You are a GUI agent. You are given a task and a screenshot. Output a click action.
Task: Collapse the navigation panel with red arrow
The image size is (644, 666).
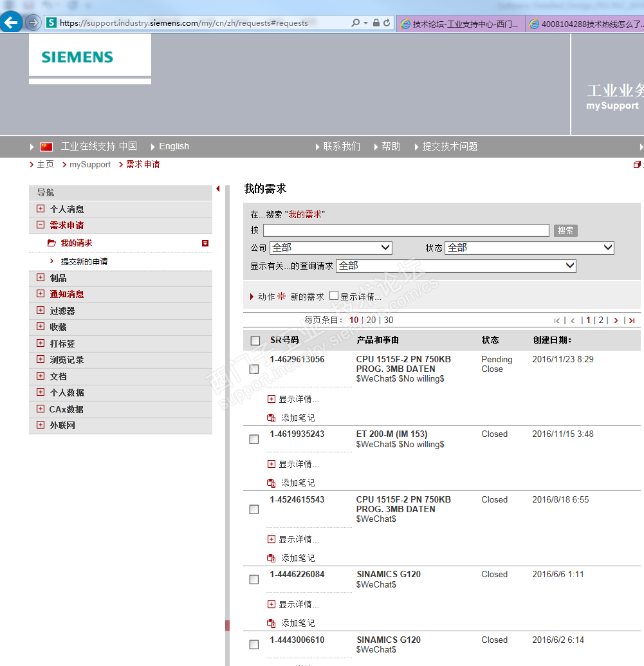tap(218, 189)
